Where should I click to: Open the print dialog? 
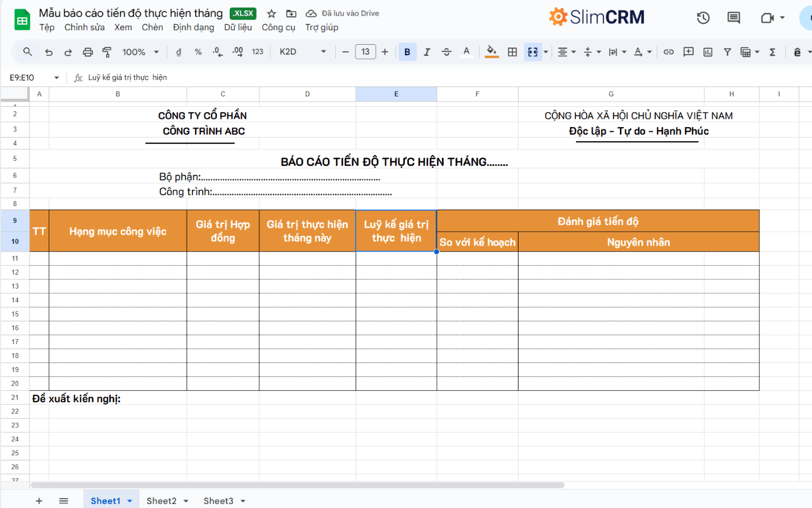coord(88,52)
